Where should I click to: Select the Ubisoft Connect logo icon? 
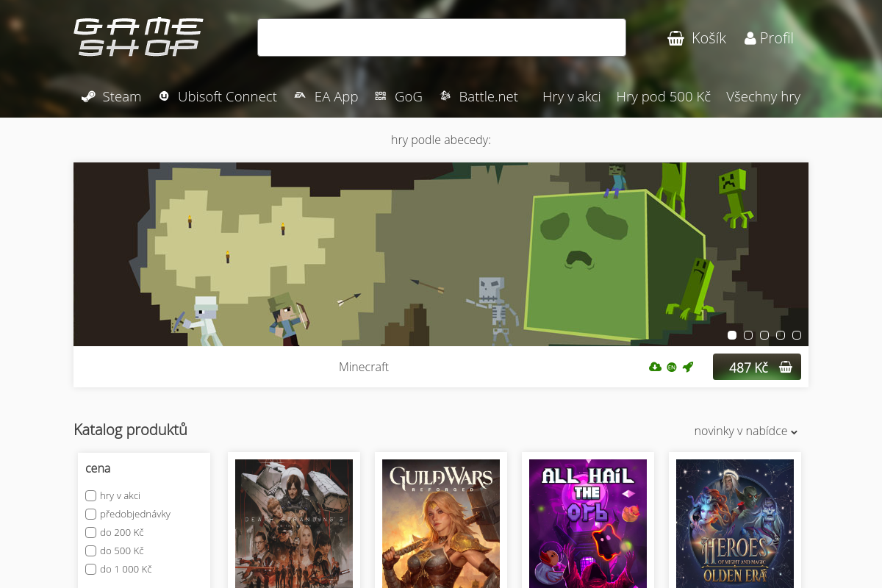[x=164, y=96]
